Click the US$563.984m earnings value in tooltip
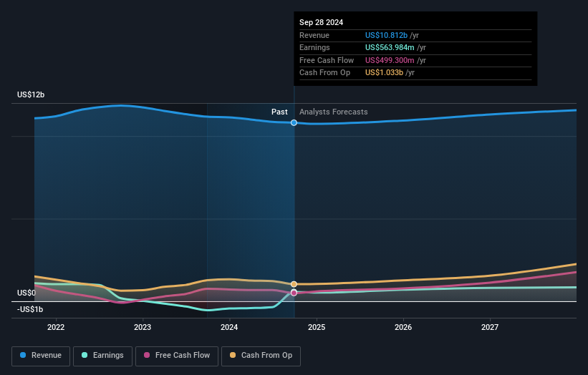The image size is (588, 375). click(390, 47)
